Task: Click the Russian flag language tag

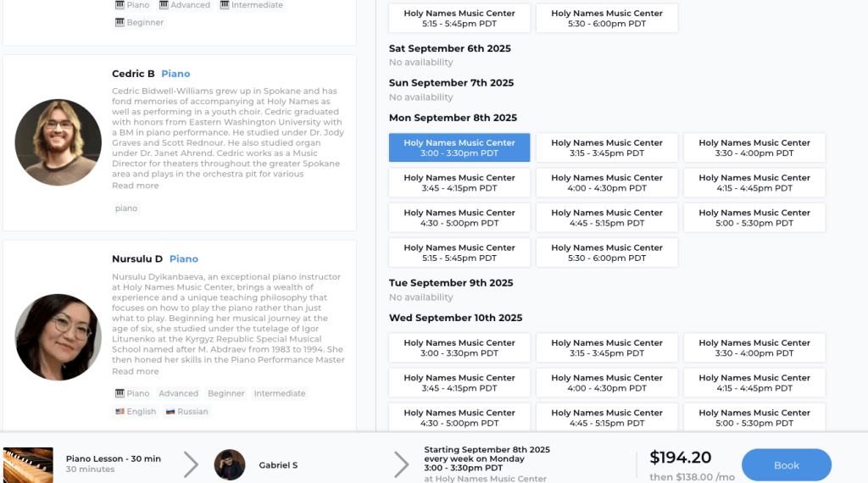Action: pos(186,412)
